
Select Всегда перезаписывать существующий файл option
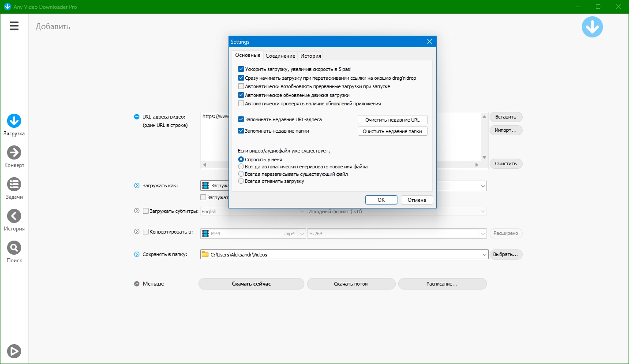pyautogui.click(x=241, y=174)
